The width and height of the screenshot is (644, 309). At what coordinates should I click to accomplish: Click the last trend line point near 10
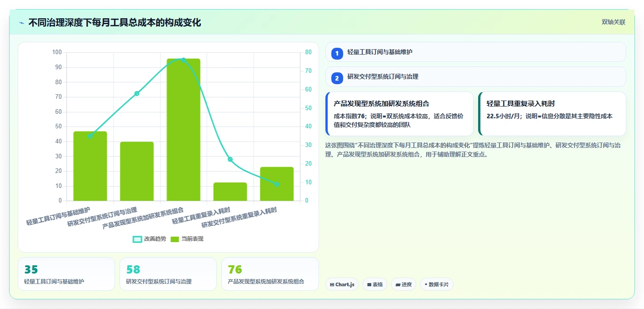pyautogui.click(x=277, y=184)
